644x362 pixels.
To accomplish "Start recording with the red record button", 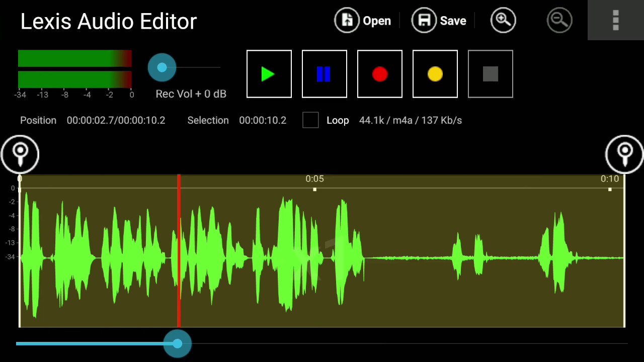I will pos(379,74).
